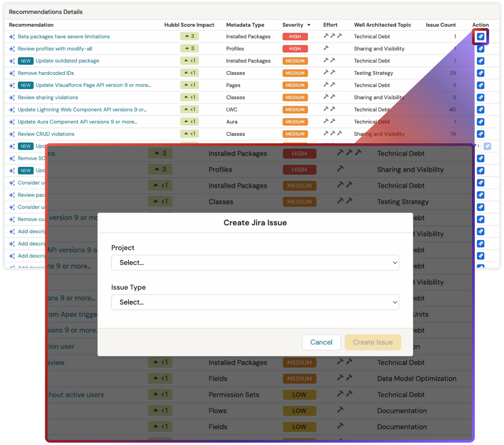This screenshot has height=445, width=504.
Task: Click Jira action icon for Beta packages row
Action: click(x=480, y=37)
